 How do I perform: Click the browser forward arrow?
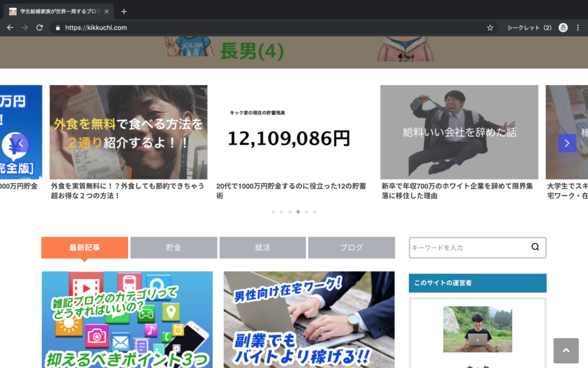coord(25,28)
